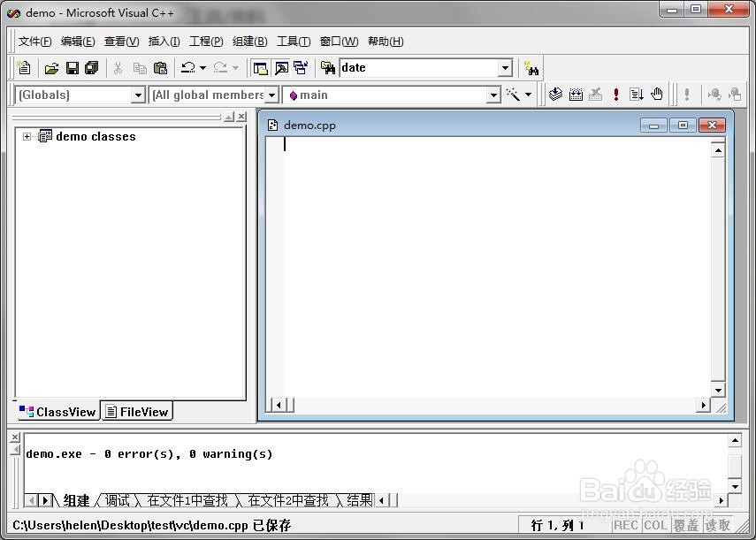This screenshot has width=756, height=540.
Task: Open the 插入(I) menu
Action: click(x=164, y=42)
